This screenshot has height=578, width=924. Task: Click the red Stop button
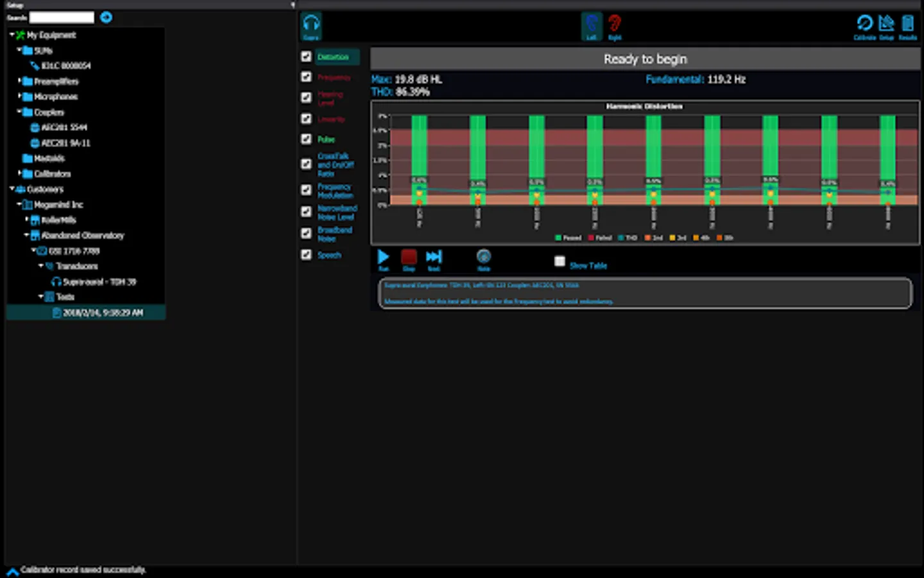click(409, 259)
